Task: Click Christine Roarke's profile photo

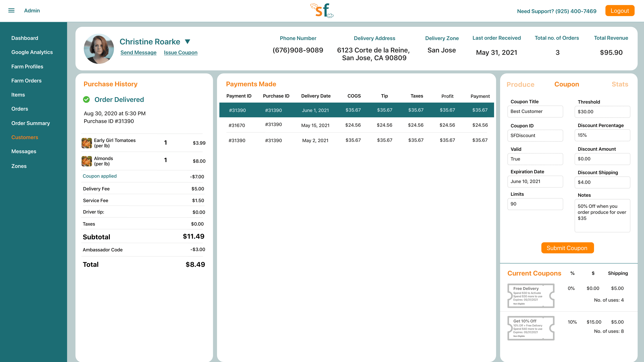Action: click(x=99, y=49)
